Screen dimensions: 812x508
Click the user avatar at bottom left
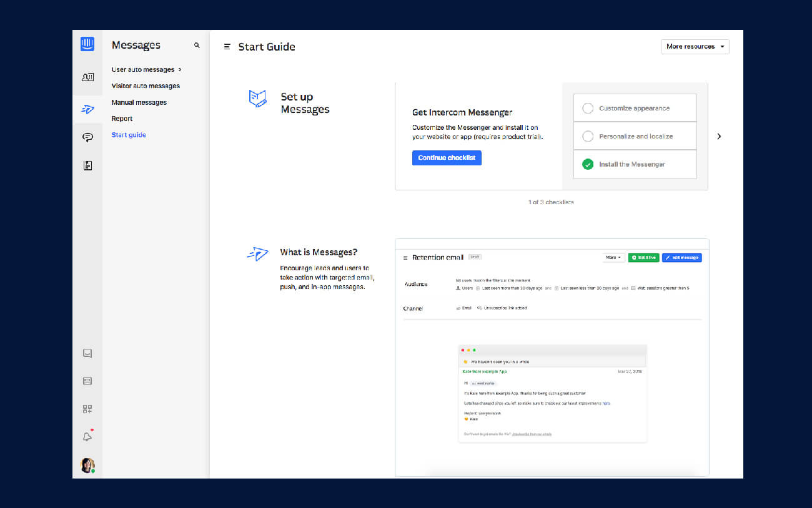pos(87,465)
